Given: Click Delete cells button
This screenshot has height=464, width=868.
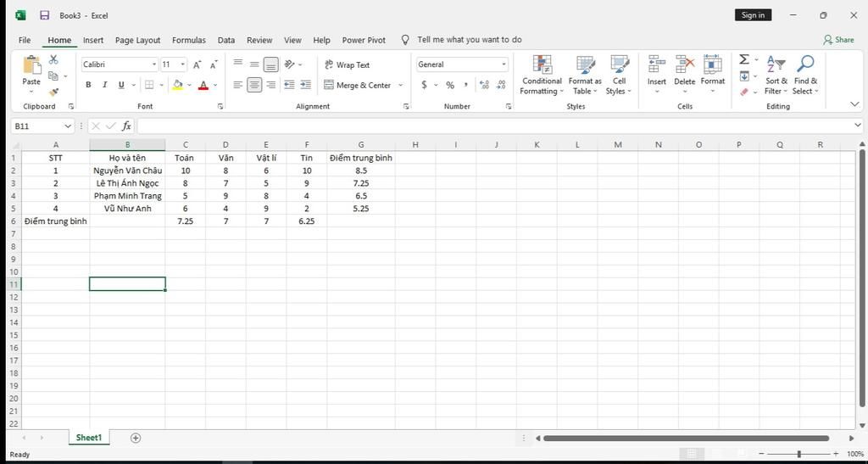Looking at the screenshot, I should click(685, 74).
